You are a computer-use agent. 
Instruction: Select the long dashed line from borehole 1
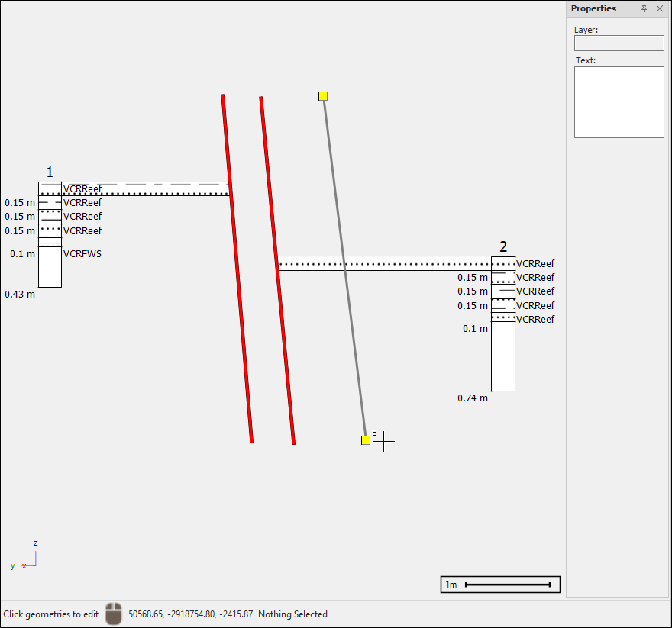tap(153, 185)
